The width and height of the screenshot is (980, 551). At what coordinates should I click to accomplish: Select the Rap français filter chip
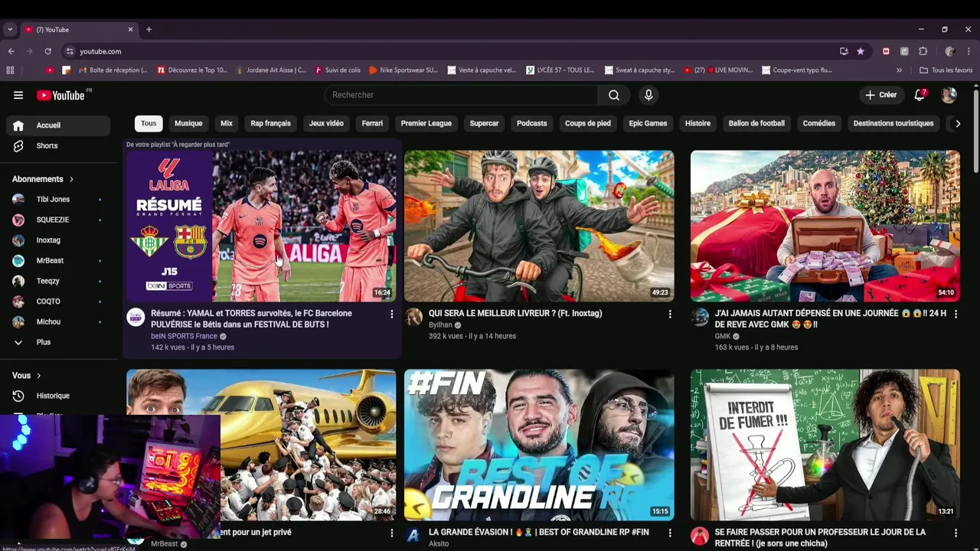pyautogui.click(x=271, y=123)
